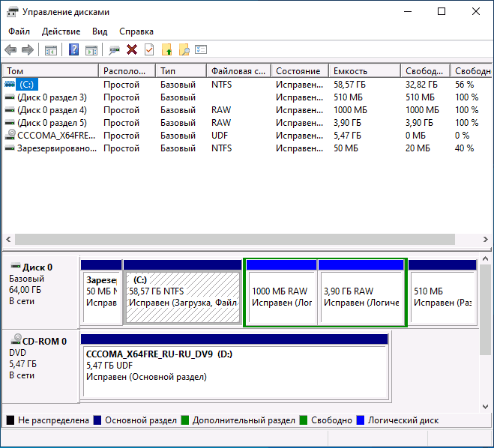Sort by the Располо... column header

127,71
